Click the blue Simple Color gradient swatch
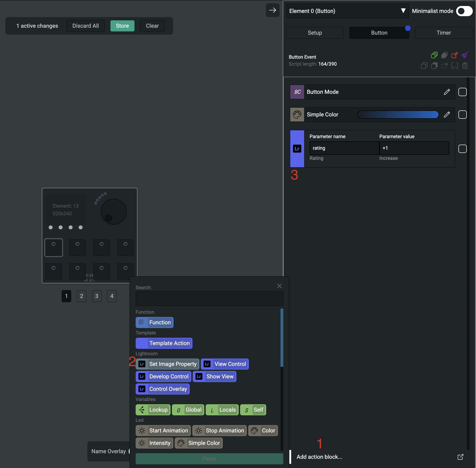The image size is (476, 468). point(398,115)
